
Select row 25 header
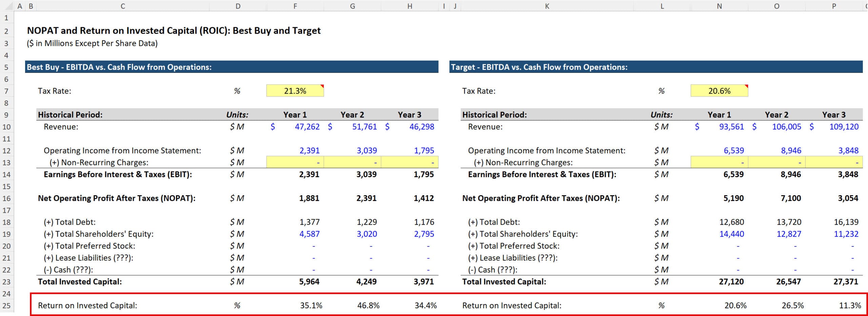7,305
